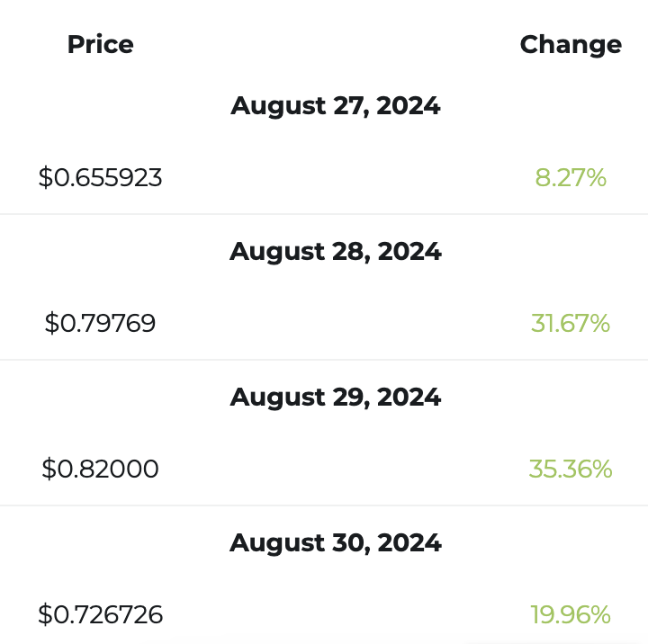648x644 pixels.
Task: Click 2024 in the August 30 heading
Action: (409, 542)
